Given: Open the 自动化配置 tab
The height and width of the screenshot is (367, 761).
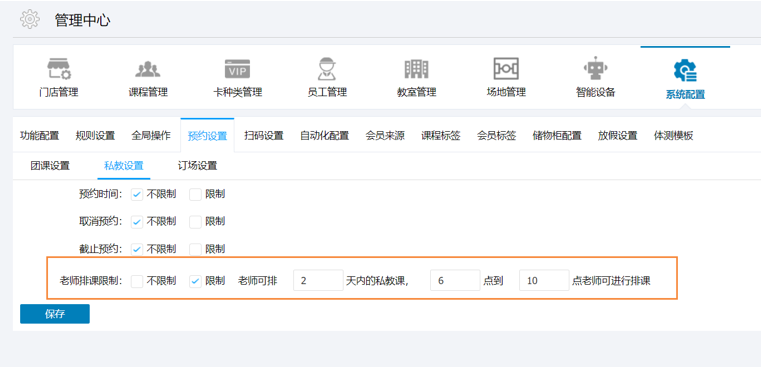Looking at the screenshot, I should 324,135.
